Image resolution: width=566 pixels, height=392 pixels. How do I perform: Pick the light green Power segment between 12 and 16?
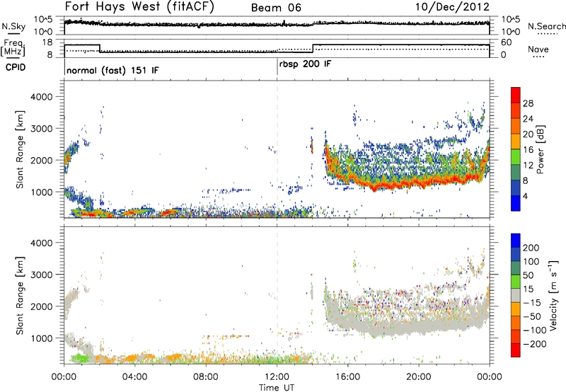coord(516,156)
